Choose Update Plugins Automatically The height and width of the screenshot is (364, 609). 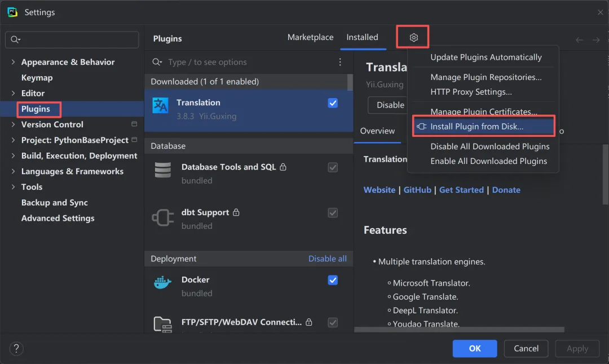pos(483,57)
